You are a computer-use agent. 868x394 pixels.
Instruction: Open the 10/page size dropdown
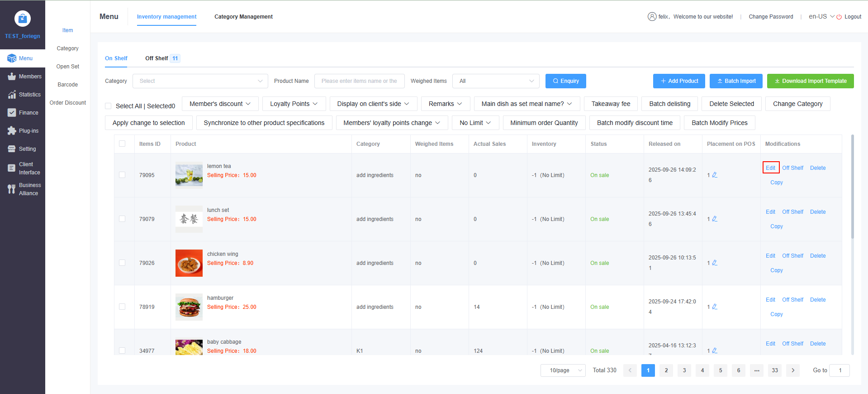point(563,370)
